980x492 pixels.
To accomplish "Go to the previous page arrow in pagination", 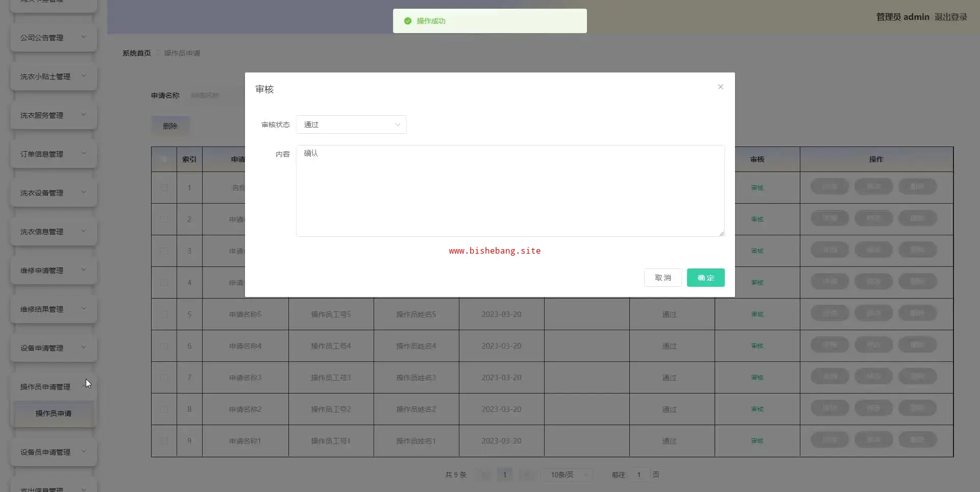I will (483, 475).
